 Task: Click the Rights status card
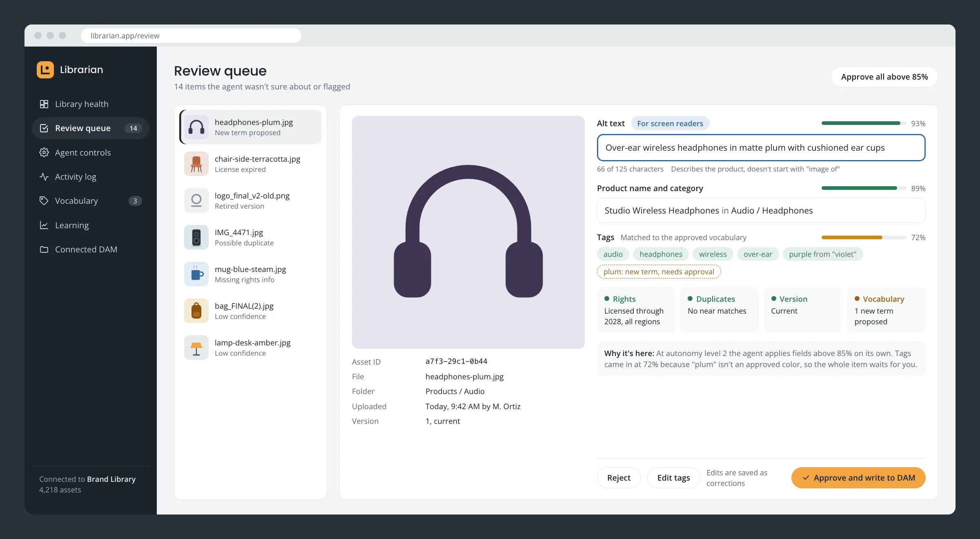(x=636, y=310)
